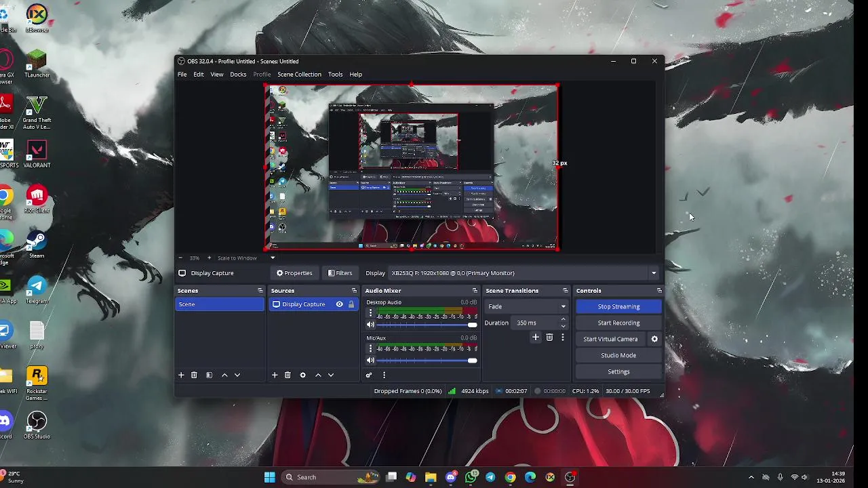Screen dimensions: 868x488
Task: Open the Steam desktop shortcut
Action: (x=37, y=245)
